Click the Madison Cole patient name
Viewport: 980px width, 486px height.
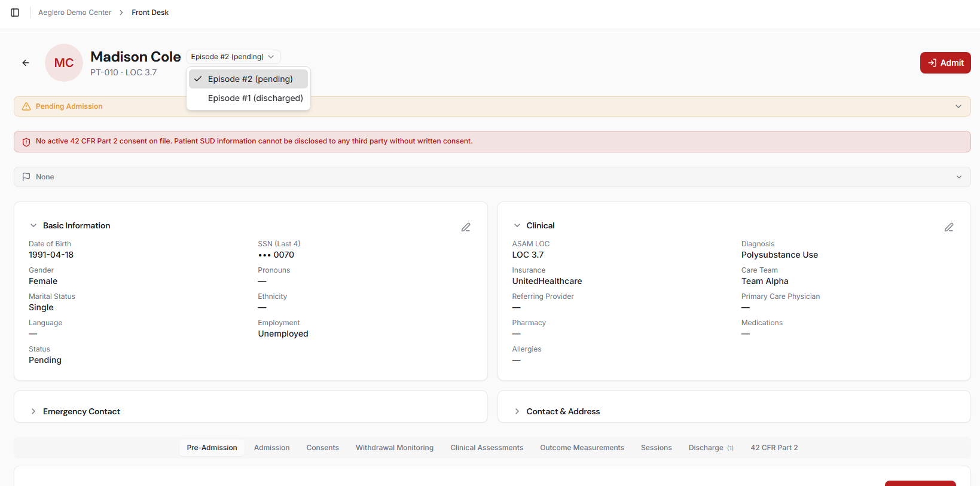[136, 57]
